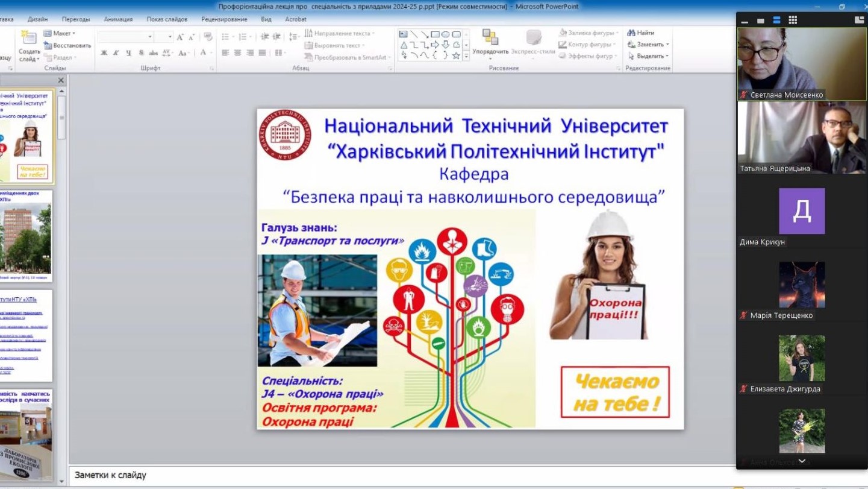This screenshot has width=868, height=489.
Task: Toggle italic (К) text formatting
Action: click(116, 53)
